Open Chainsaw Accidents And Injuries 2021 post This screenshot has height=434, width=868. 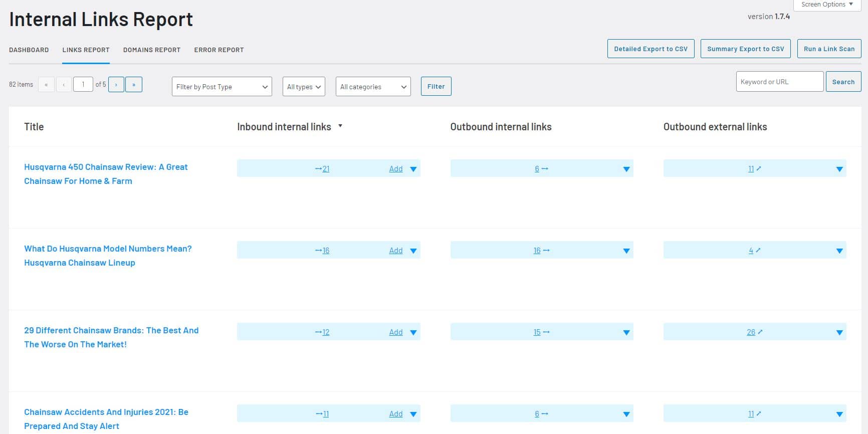coord(106,419)
